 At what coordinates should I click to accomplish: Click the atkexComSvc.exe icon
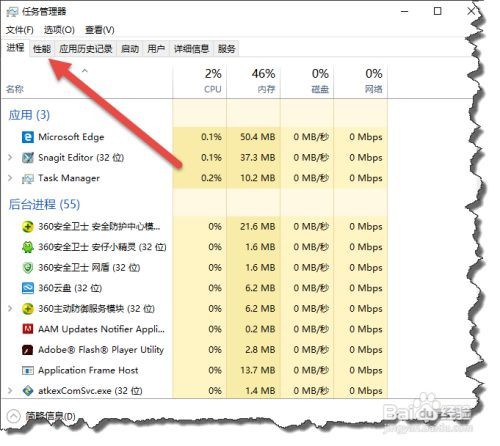28,391
